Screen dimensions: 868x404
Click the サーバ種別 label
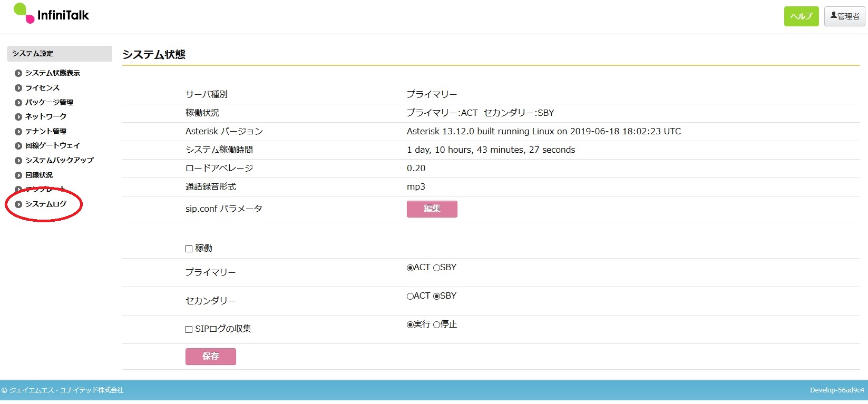207,95
